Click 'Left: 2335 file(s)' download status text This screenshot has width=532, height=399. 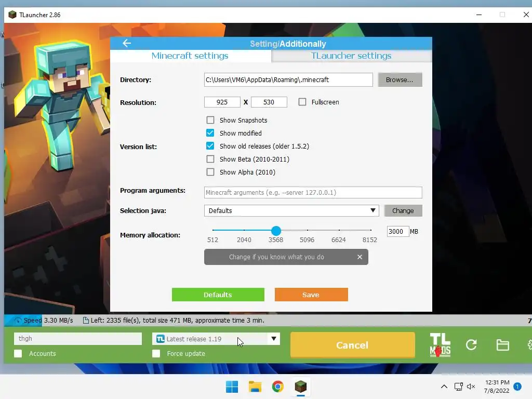(x=177, y=320)
